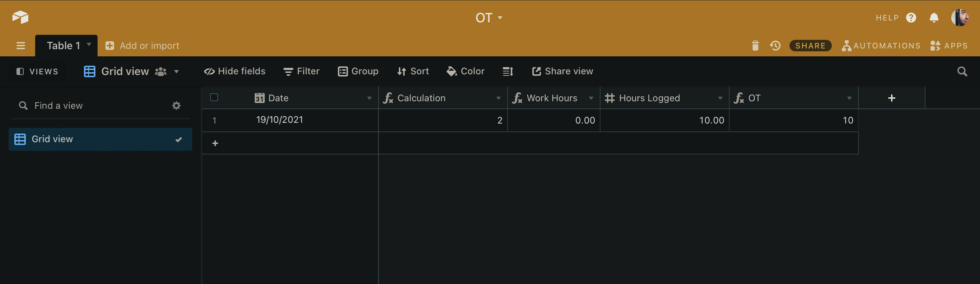Select Grid view in sidebar list
The height and width of the screenshot is (284, 980).
100,139
